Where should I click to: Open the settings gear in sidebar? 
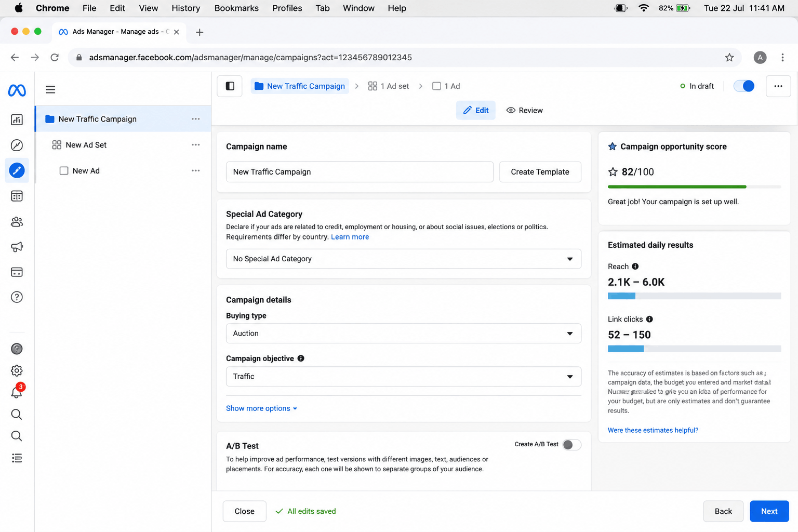(17, 370)
